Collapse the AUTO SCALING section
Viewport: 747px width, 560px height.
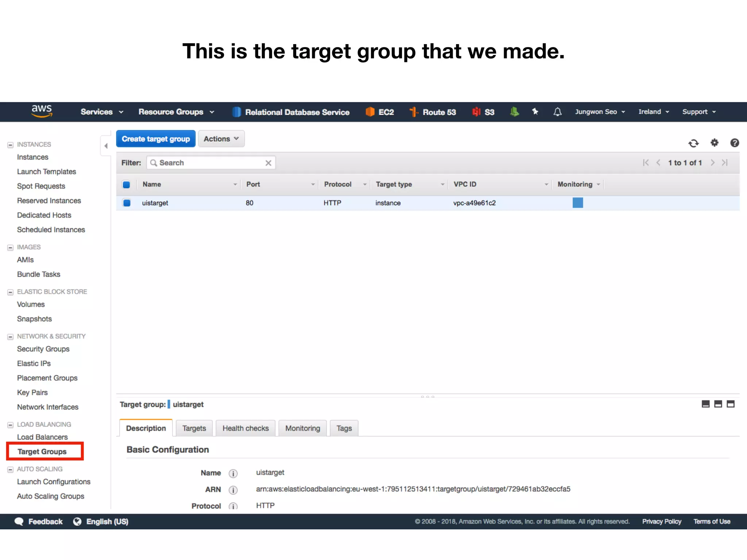click(x=11, y=470)
